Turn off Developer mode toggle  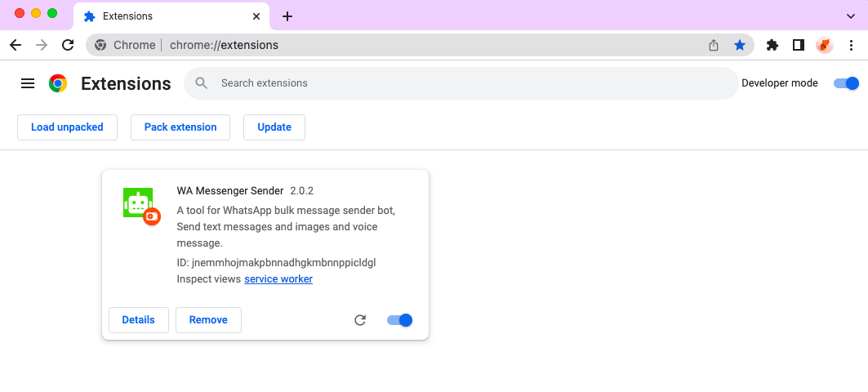click(847, 83)
